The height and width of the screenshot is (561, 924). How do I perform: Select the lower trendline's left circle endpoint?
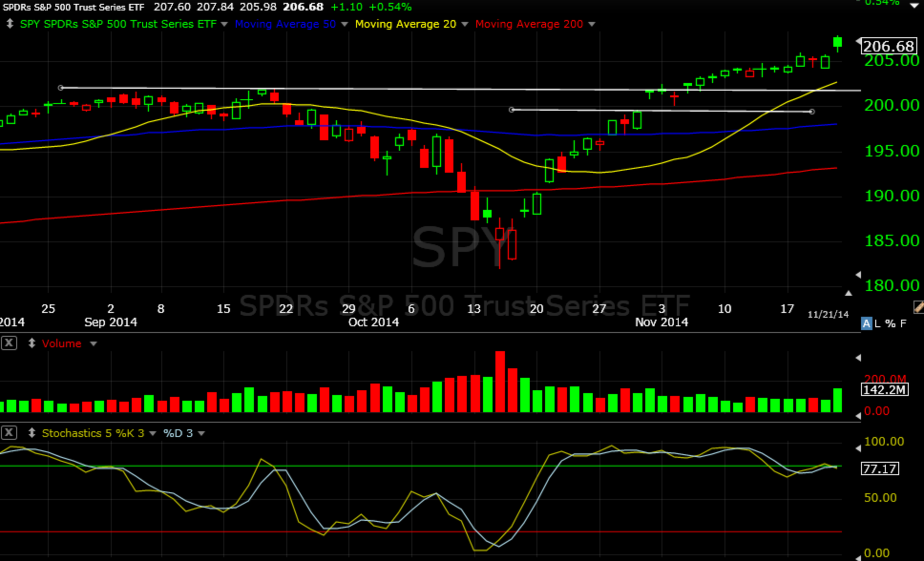click(x=512, y=110)
